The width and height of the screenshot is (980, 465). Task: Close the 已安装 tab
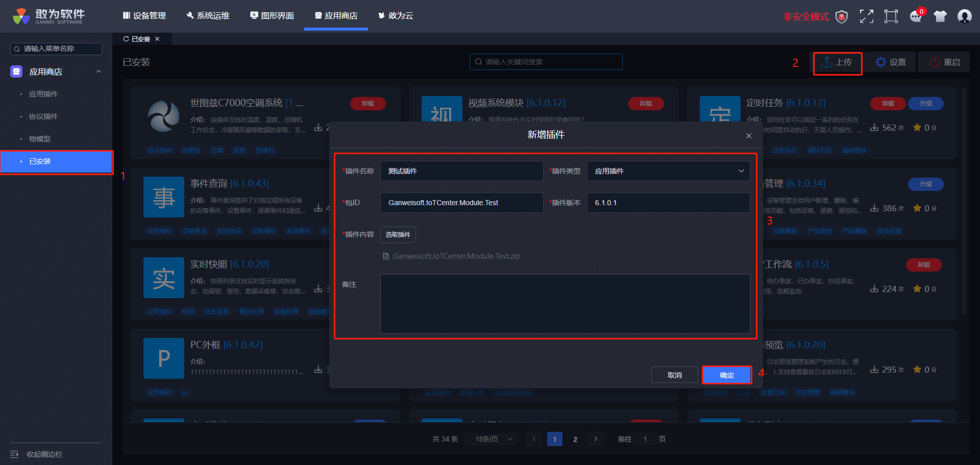coord(157,39)
